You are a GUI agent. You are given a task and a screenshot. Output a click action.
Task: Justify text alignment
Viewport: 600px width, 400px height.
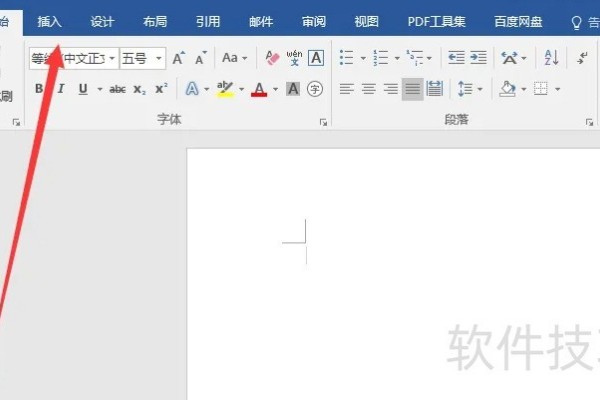point(412,89)
